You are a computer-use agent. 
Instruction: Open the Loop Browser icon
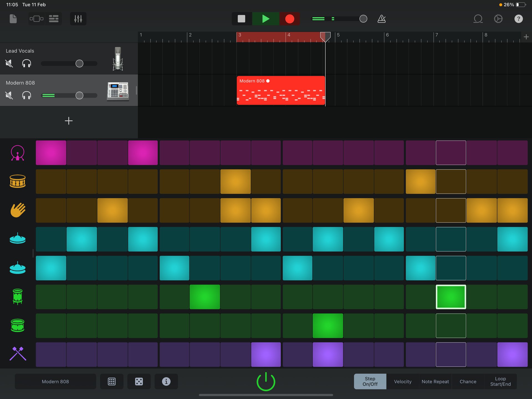(478, 19)
